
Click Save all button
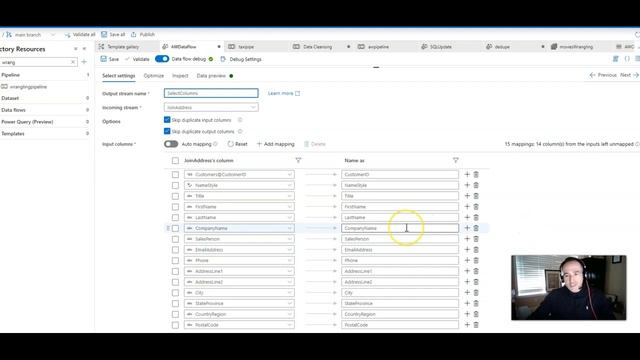[x=113, y=34]
